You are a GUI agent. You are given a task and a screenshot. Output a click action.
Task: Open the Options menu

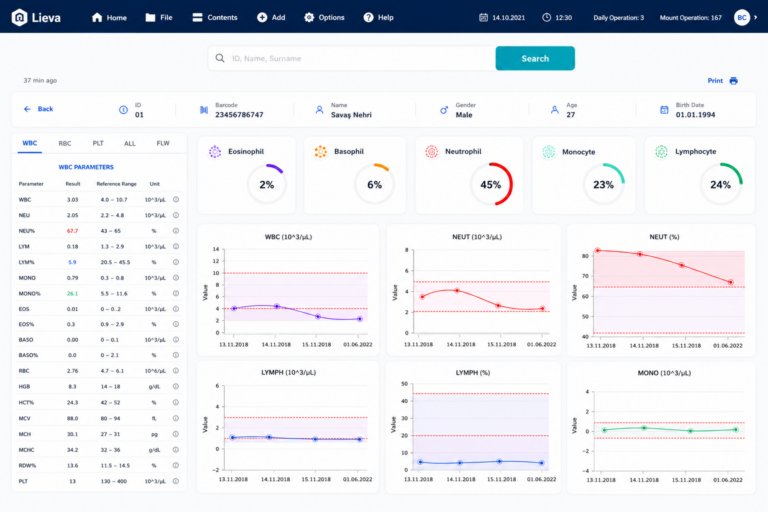pos(324,18)
